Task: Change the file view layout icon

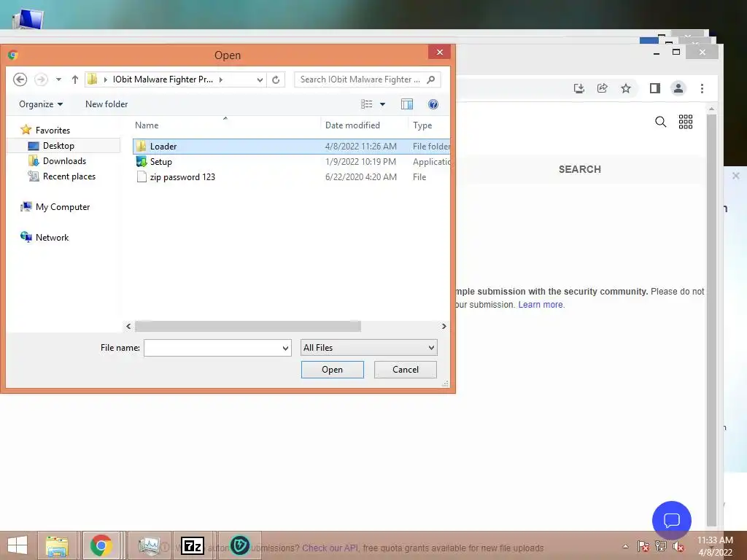Action: [x=366, y=104]
